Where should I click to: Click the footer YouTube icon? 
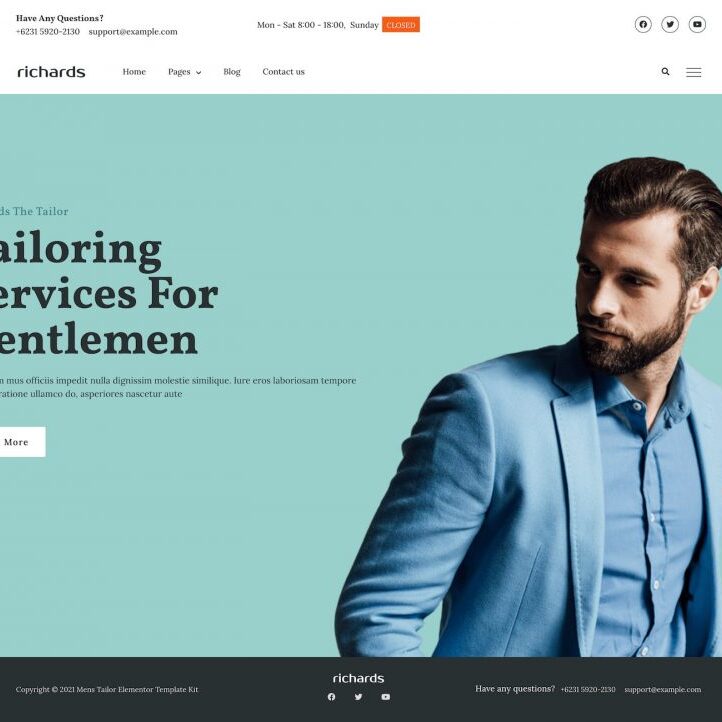(x=386, y=697)
